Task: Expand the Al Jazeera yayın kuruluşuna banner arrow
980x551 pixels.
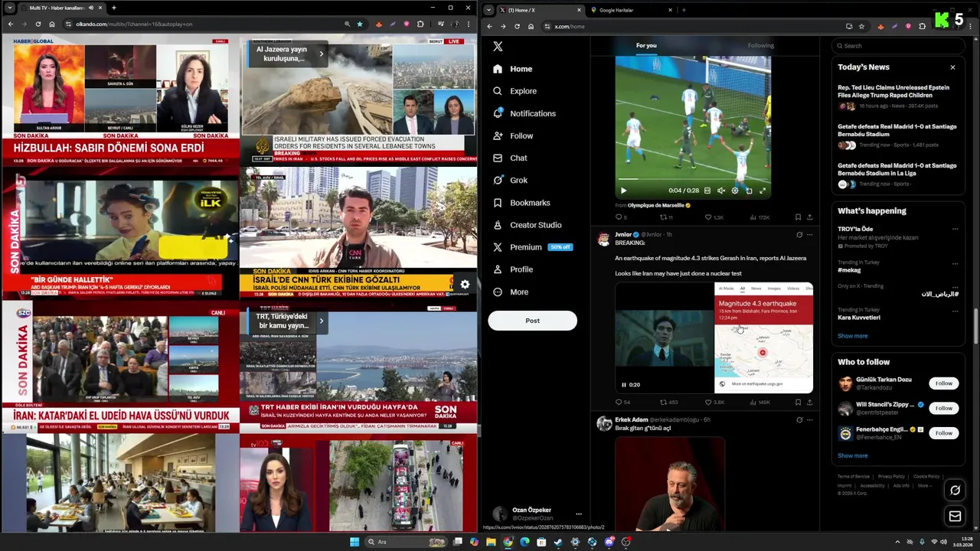Action: pyautogui.click(x=322, y=54)
